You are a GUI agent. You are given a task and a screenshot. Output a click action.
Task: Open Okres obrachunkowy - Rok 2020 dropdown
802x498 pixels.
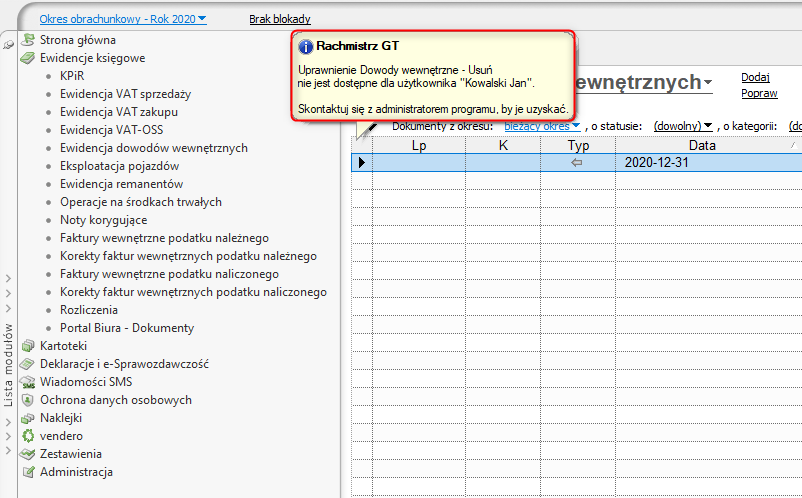tap(123, 19)
